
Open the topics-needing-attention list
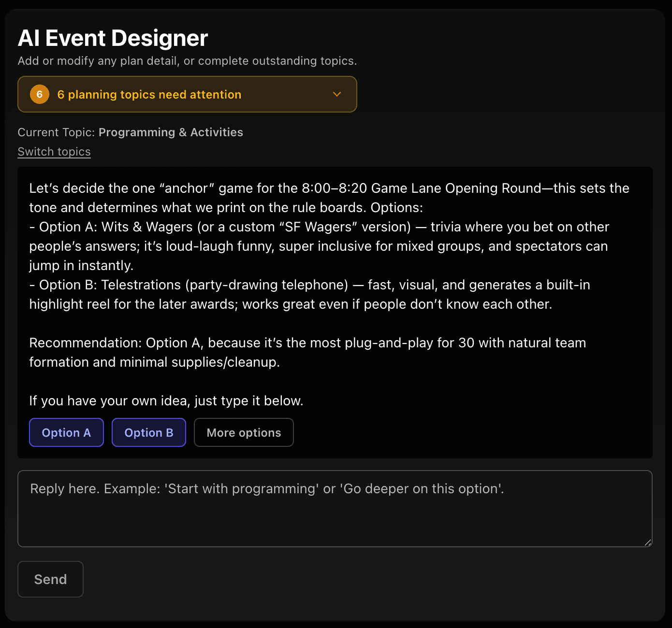coord(187,94)
